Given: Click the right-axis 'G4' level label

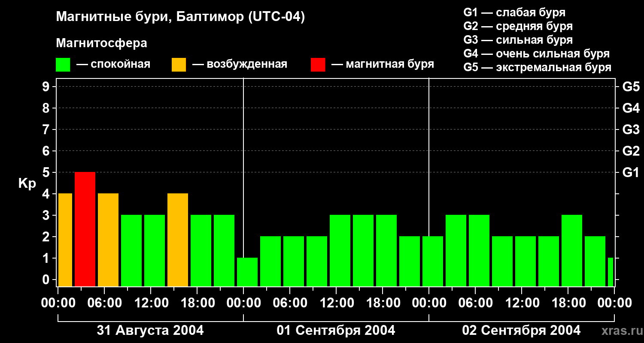Looking at the screenshot, I should point(631,108).
